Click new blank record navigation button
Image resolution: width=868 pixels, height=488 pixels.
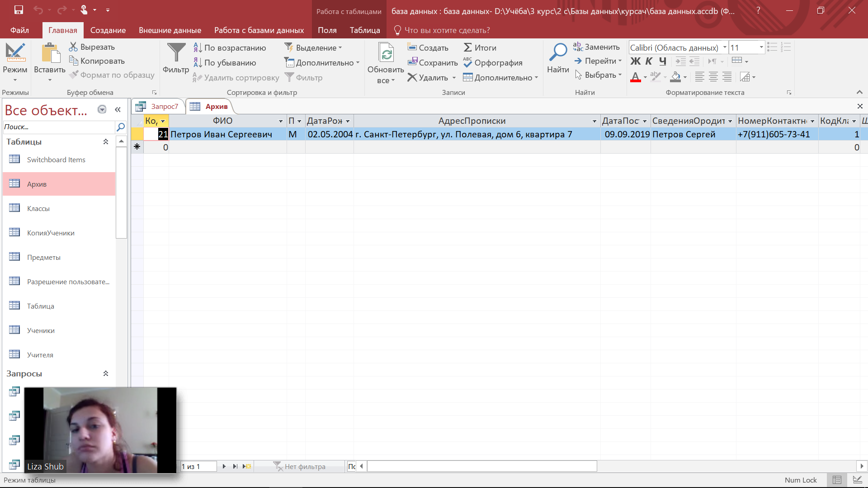point(247,466)
